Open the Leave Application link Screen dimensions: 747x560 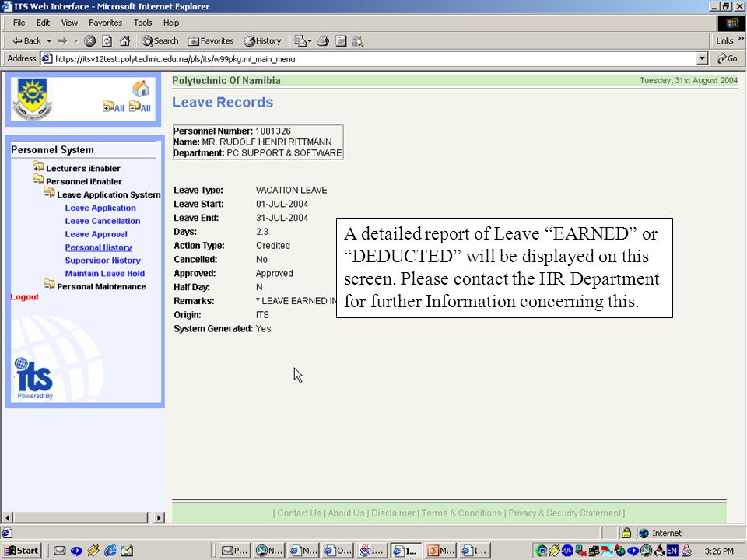click(x=100, y=208)
